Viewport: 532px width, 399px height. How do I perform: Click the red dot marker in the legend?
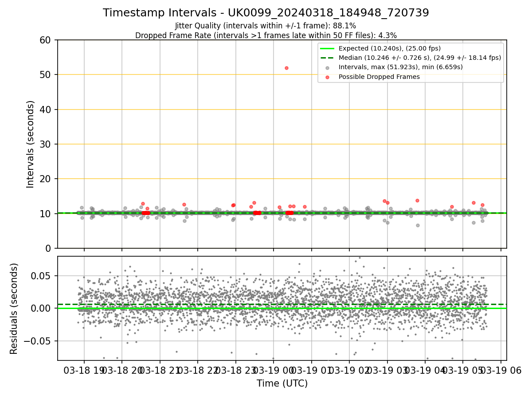pos(327,77)
